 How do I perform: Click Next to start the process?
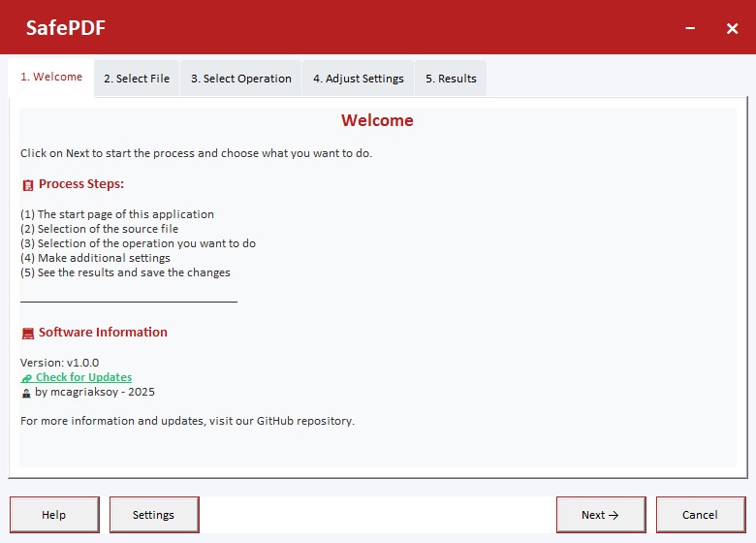point(600,515)
